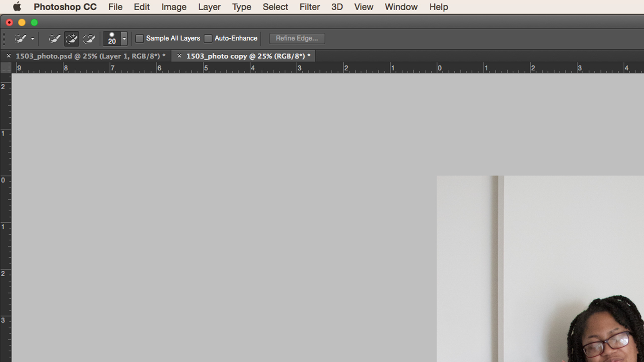This screenshot has height=362, width=644.
Task: Open the Select menu
Action: 275,7
